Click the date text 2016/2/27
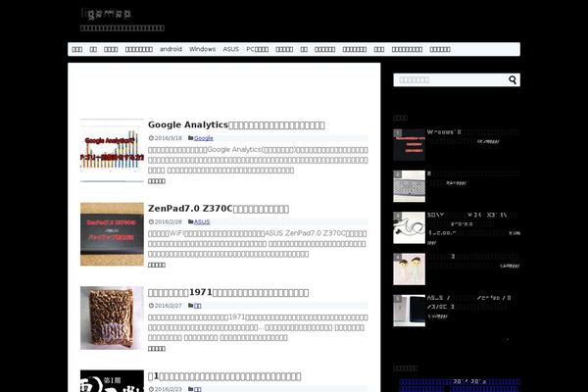Image resolution: width=588 pixels, height=392 pixels. point(168,306)
